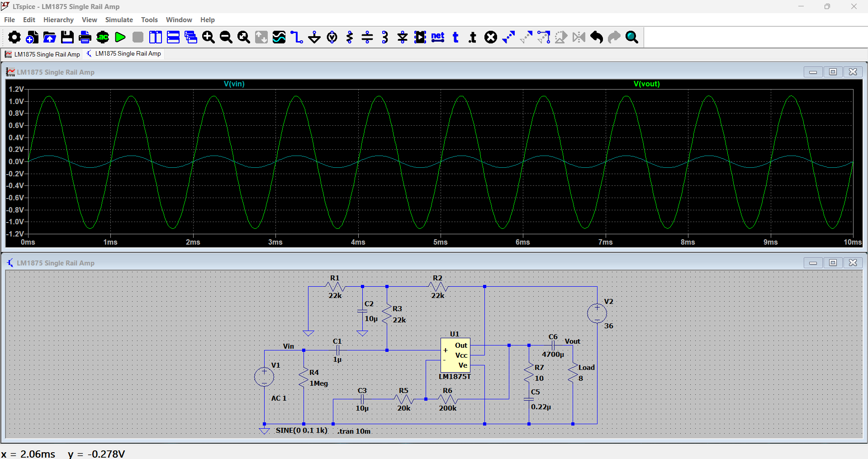Minimize the schematic subwindow
Screen dimensions: 868x459
tap(813, 263)
